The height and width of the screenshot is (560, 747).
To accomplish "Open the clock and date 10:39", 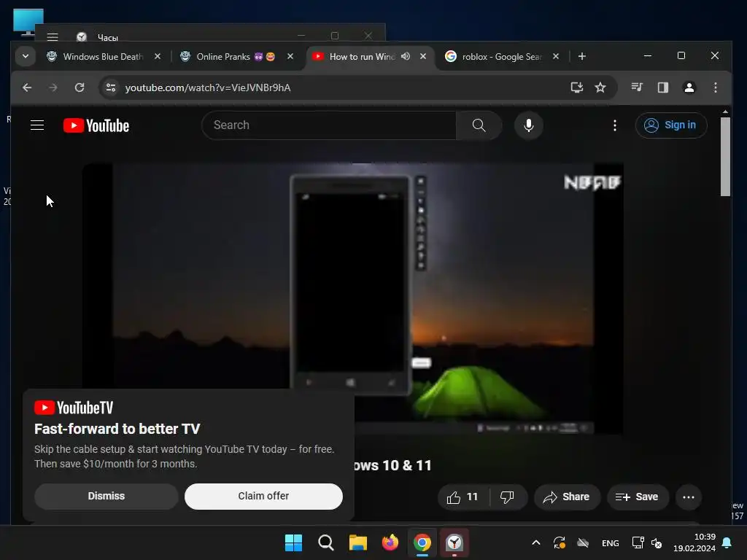I will click(694, 542).
